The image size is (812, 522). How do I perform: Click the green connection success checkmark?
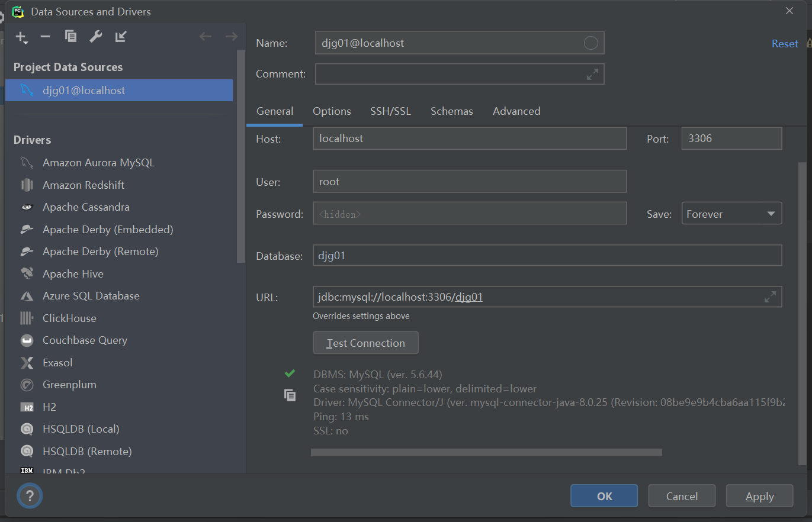tap(290, 373)
